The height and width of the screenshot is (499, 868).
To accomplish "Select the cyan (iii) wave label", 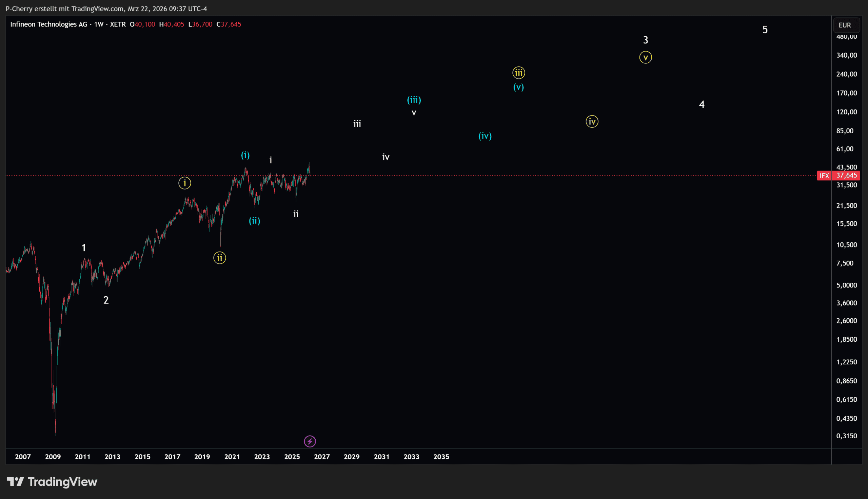I will coord(414,100).
